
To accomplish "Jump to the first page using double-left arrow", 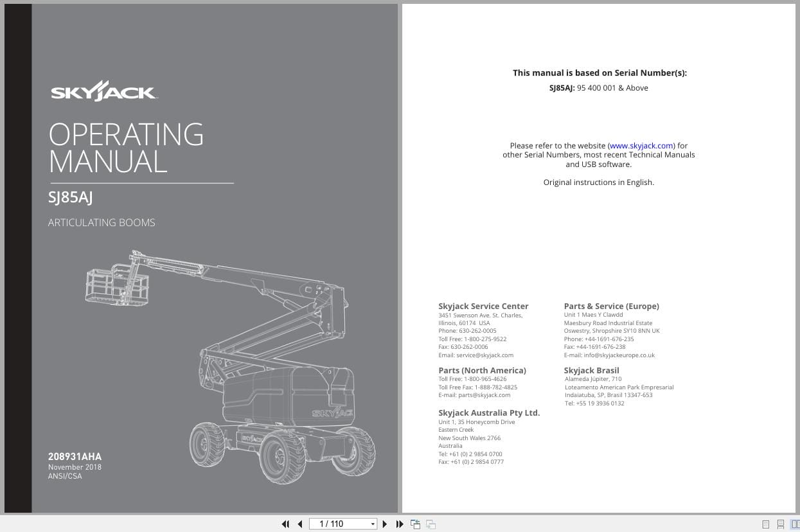I will coord(285,524).
